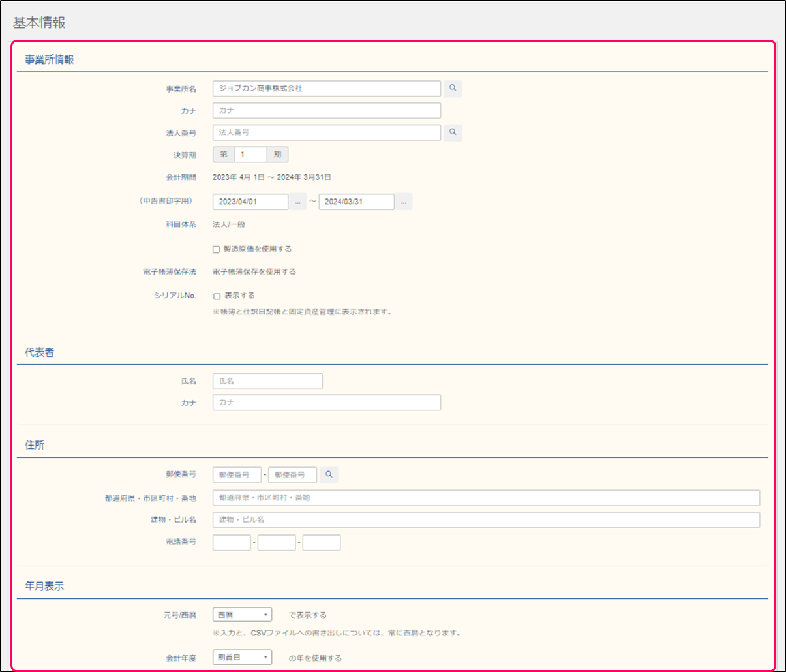Focus the 法人番号 input field
This screenshot has height=672, width=786.
326,132
